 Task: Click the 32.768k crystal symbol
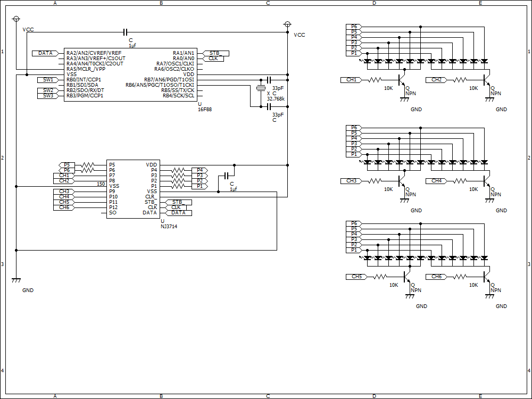pos(261,88)
